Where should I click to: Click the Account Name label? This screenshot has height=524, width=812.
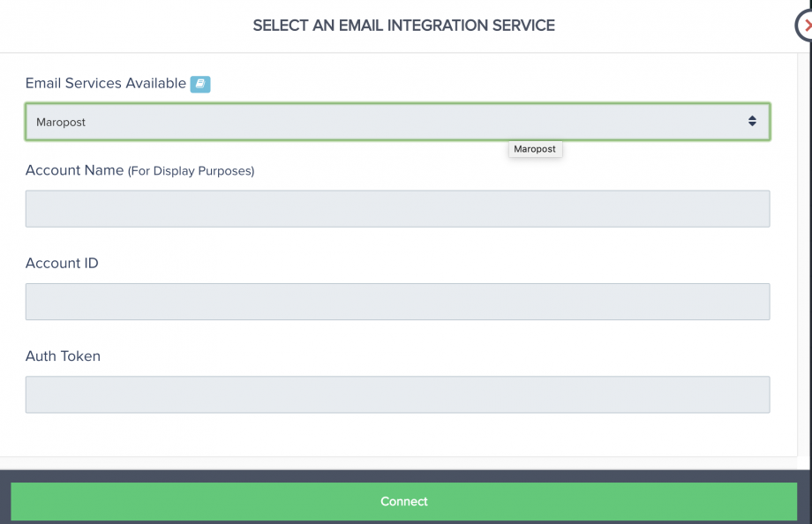pos(75,170)
